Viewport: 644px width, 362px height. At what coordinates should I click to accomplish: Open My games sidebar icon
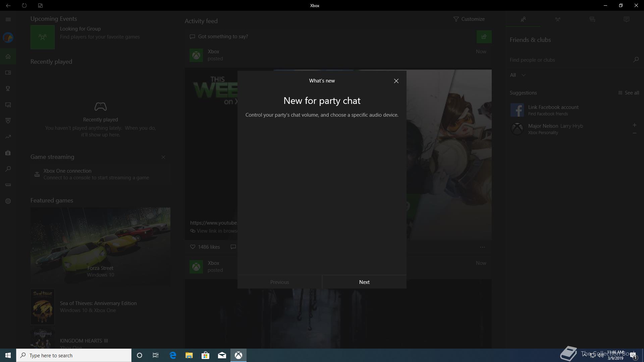coord(8,72)
